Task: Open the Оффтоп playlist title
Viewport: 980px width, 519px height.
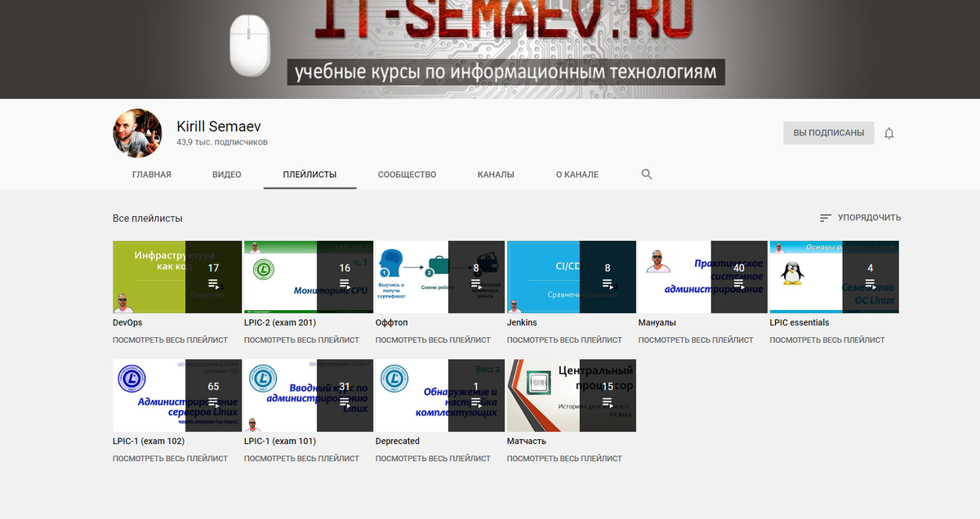Action: pos(391,322)
